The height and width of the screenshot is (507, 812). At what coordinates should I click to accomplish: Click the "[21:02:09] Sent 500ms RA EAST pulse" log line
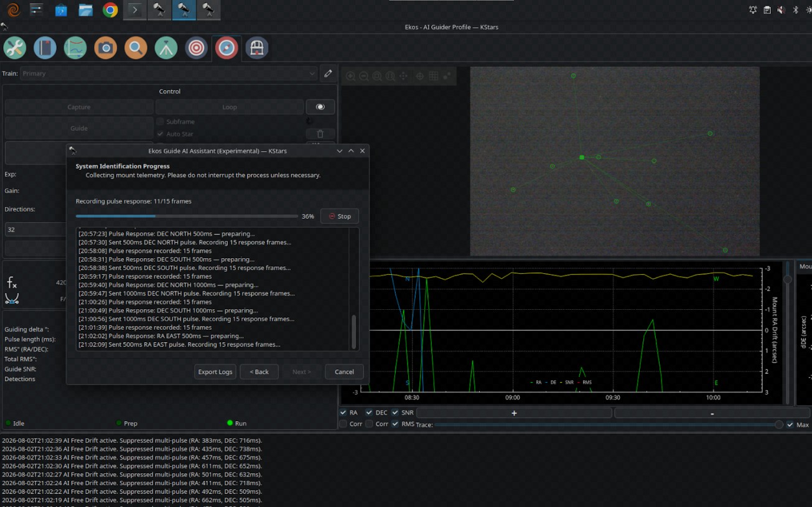pyautogui.click(x=179, y=345)
